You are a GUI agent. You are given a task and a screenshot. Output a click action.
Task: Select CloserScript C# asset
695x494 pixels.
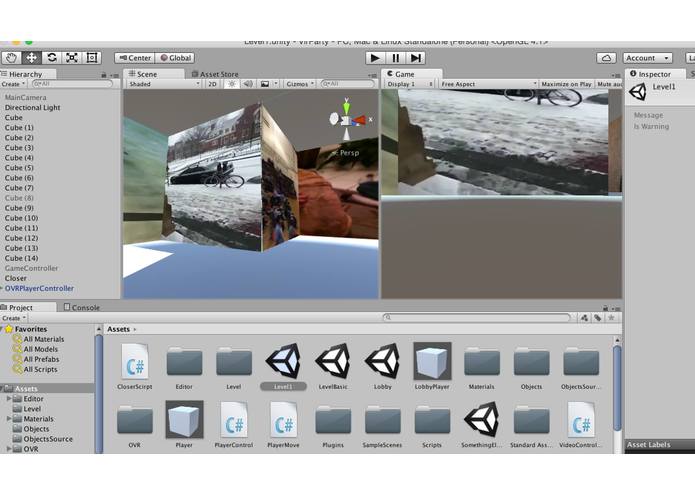[135, 366]
